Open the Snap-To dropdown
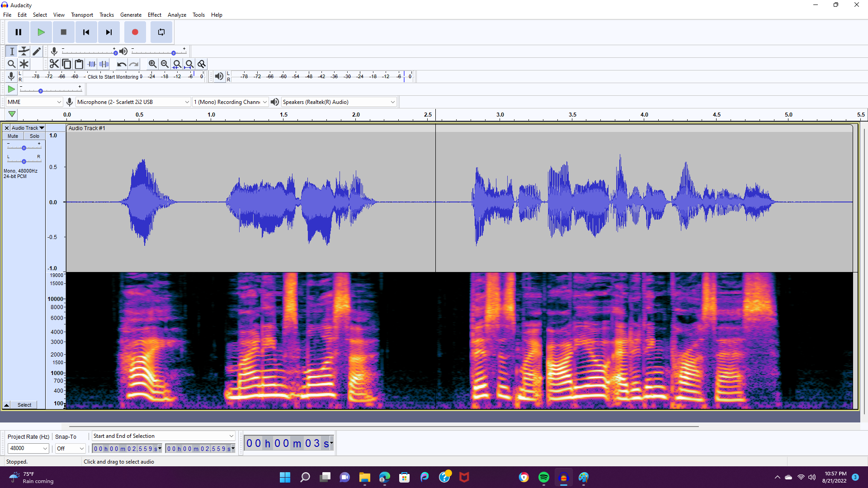Image resolution: width=868 pixels, height=488 pixels. tap(70, 448)
